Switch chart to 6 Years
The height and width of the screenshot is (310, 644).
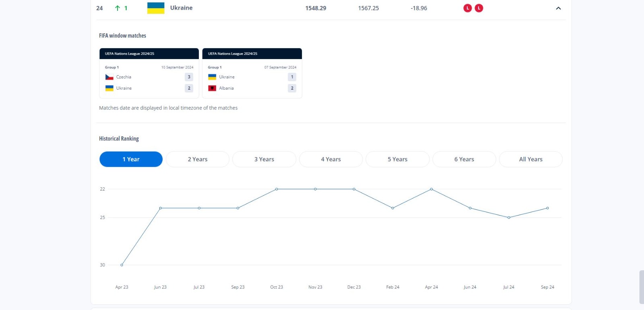point(464,159)
